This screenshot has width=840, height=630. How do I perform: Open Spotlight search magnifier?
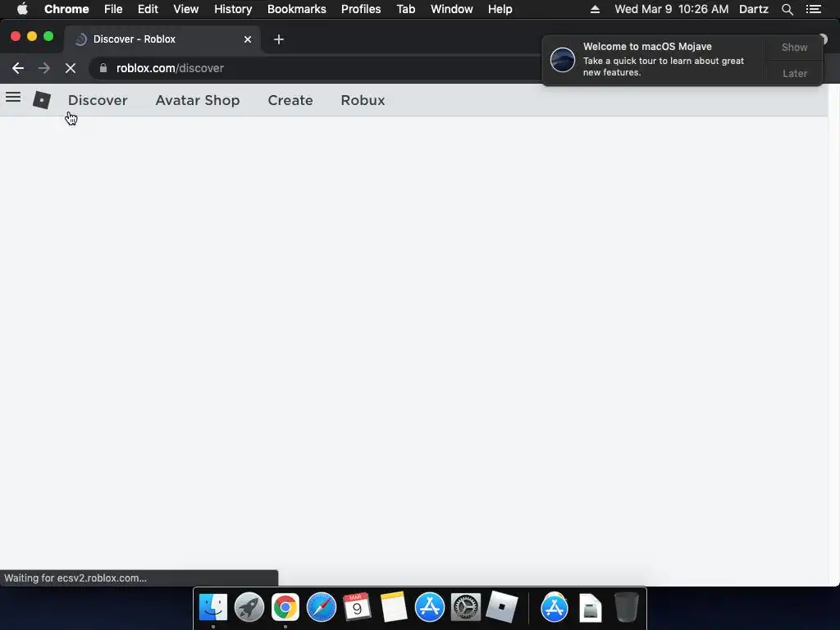tap(787, 9)
